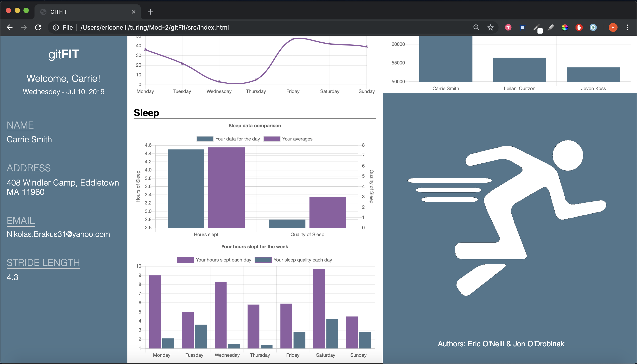This screenshot has height=364, width=637.
Task: Click the blue selection square extension icon
Action: [522, 28]
